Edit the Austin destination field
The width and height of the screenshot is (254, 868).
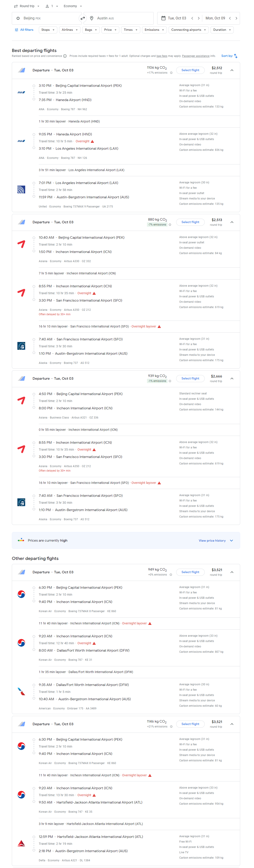(119, 18)
